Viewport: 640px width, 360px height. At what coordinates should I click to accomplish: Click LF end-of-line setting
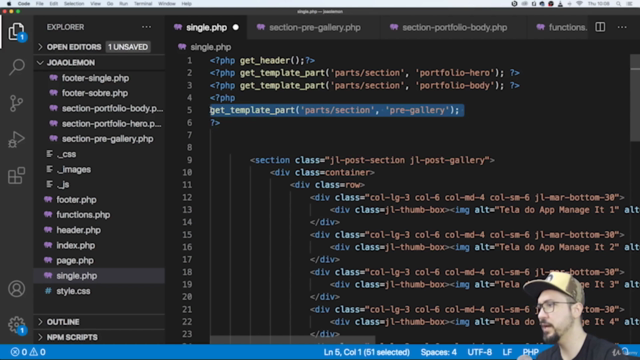pyautogui.click(x=507, y=352)
